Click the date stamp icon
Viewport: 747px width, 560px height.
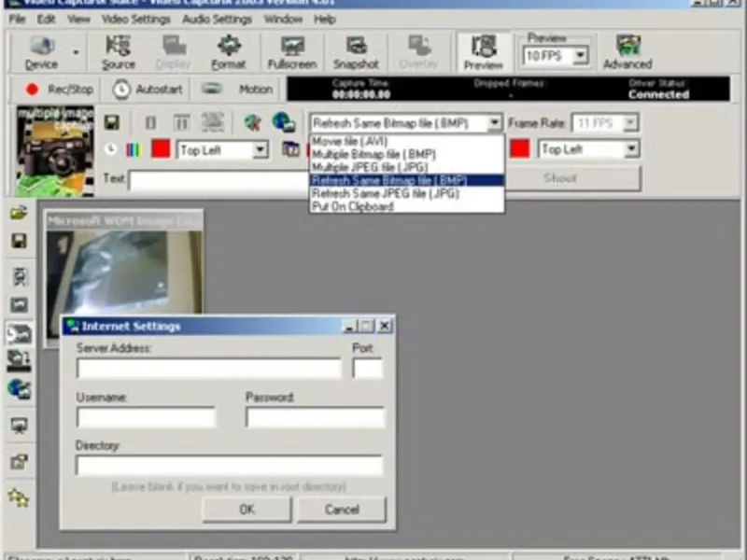pos(290,149)
